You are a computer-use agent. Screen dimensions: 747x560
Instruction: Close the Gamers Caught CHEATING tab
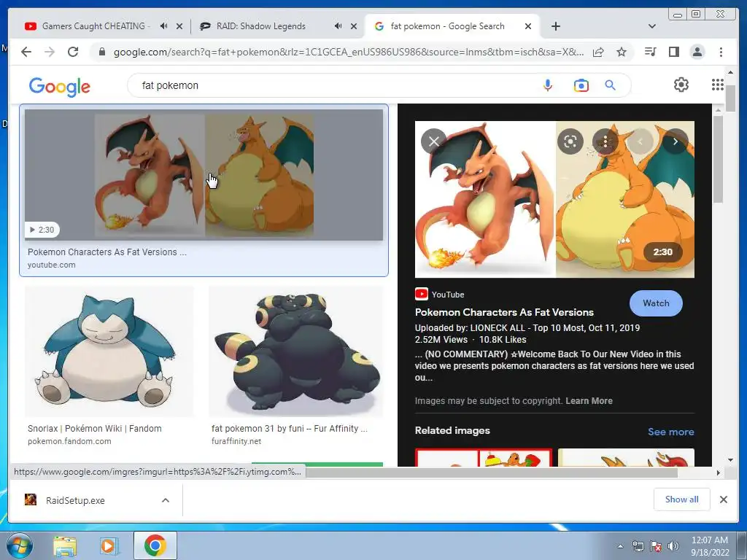[179, 27]
